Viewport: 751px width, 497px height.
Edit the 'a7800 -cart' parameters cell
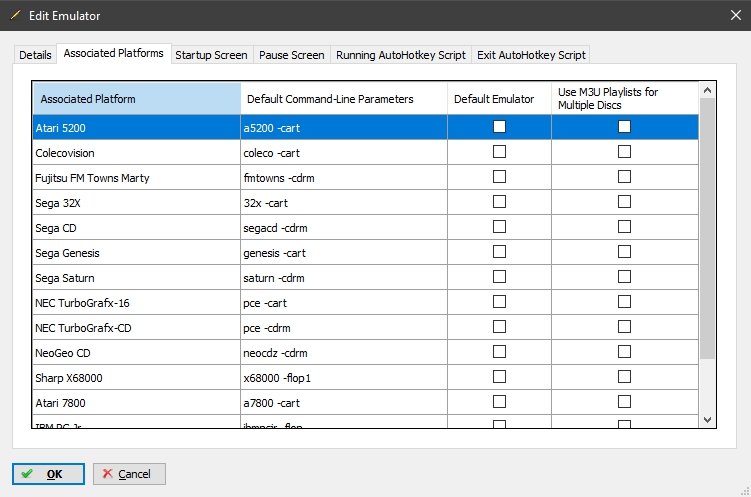pos(344,403)
